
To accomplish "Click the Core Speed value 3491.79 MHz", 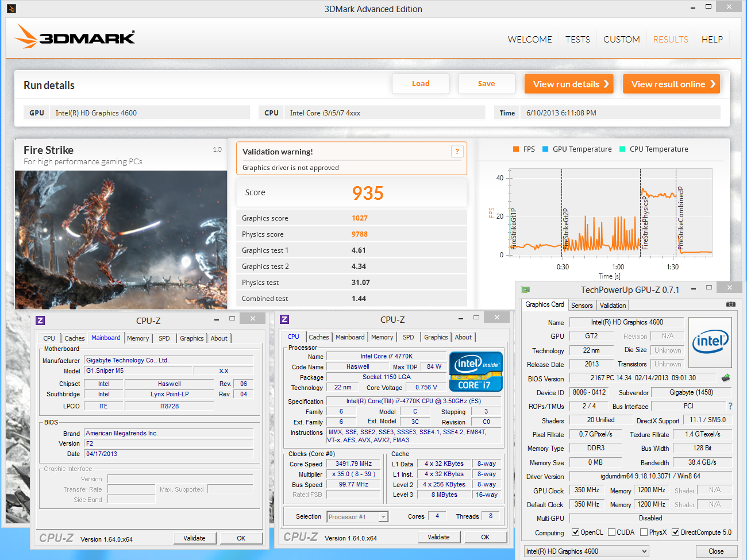I will [353, 464].
